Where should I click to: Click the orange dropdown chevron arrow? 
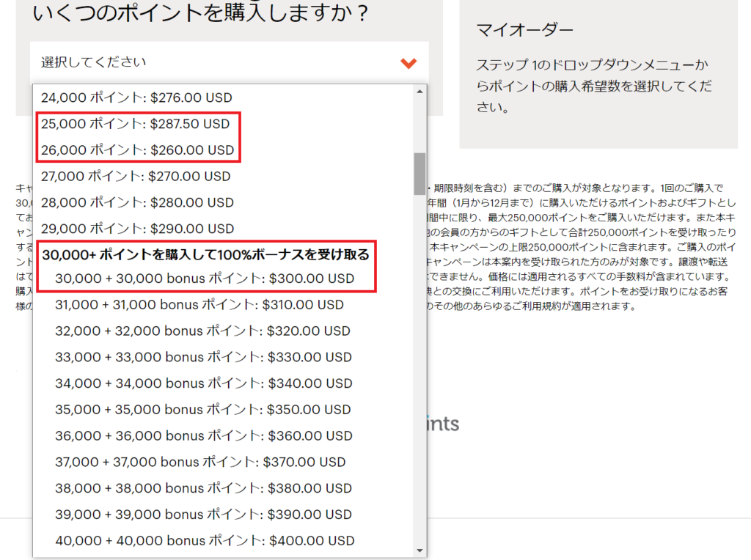409,63
